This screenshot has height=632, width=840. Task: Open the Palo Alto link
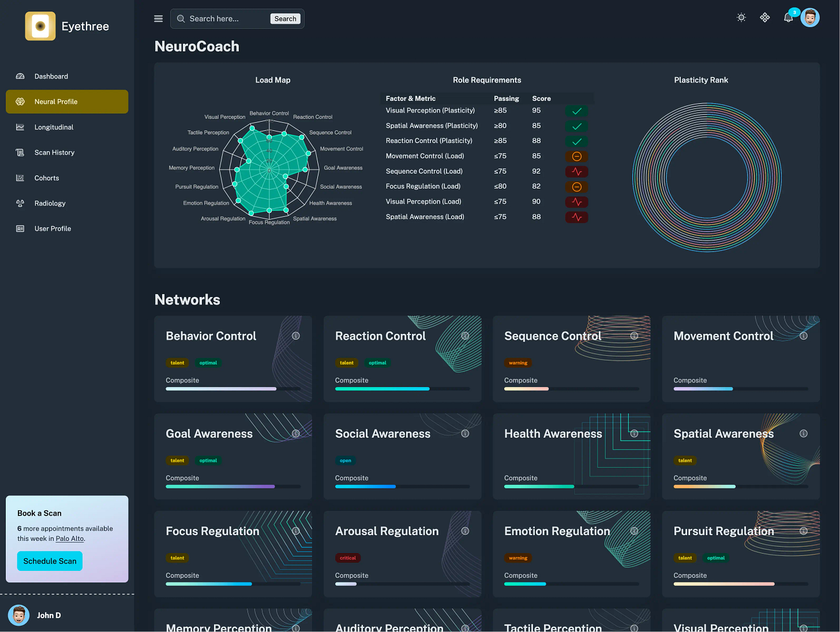(69, 539)
